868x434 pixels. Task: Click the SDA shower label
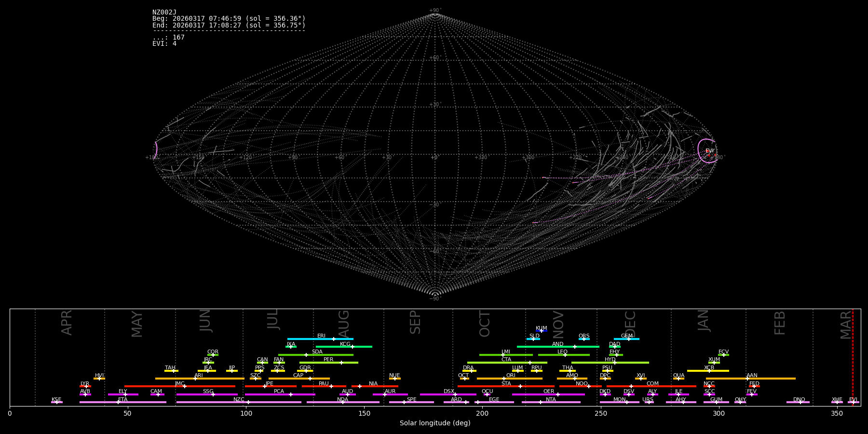click(x=317, y=352)
